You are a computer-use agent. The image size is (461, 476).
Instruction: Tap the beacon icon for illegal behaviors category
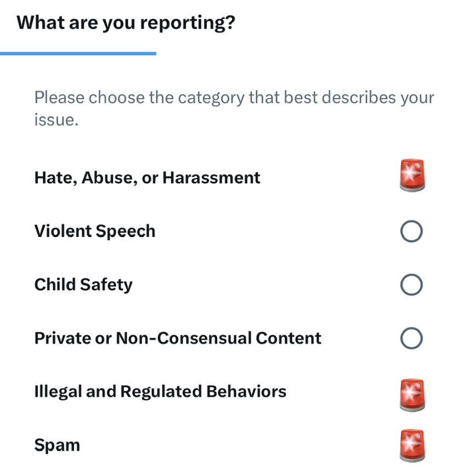coord(412,395)
